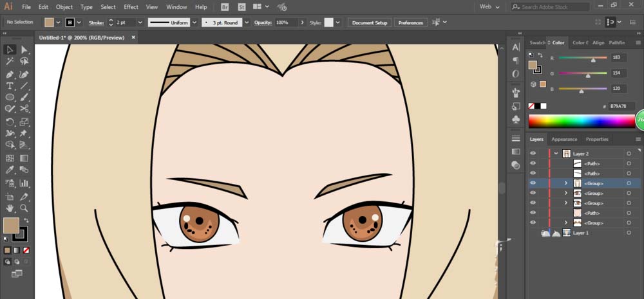Image resolution: width=644 pixels, height=299 pixels.
Task: Select the Blend tool
Action: point(24,170)
